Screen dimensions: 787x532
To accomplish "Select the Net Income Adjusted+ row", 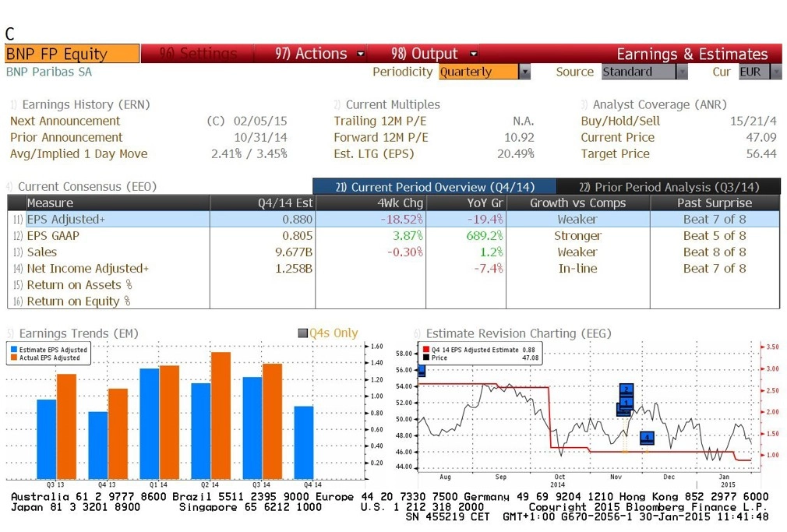I will tap(393, 269).
